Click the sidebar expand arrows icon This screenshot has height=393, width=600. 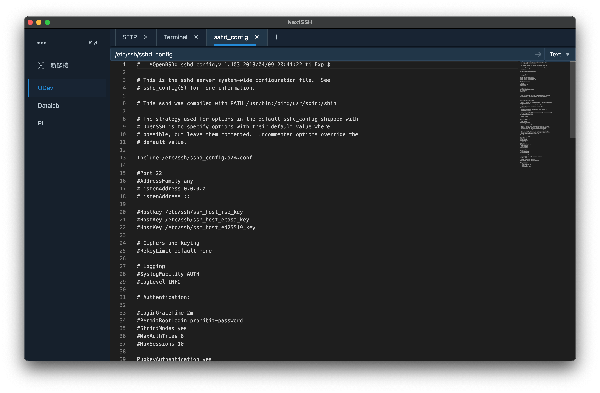93,43
